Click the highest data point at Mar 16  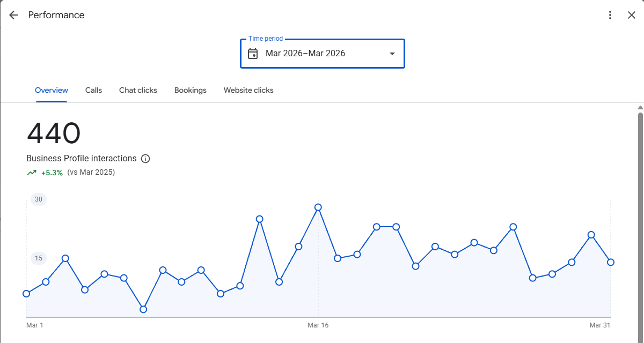(318, 207)
